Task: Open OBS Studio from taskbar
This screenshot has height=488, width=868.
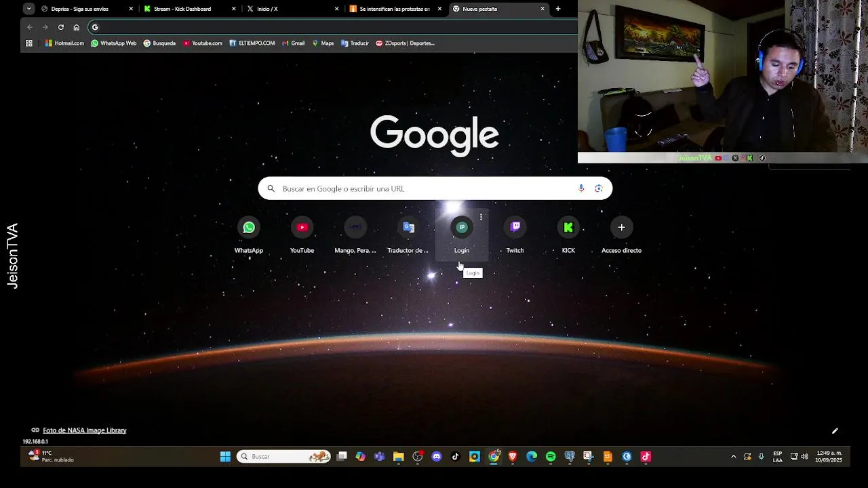Action: 418,457
